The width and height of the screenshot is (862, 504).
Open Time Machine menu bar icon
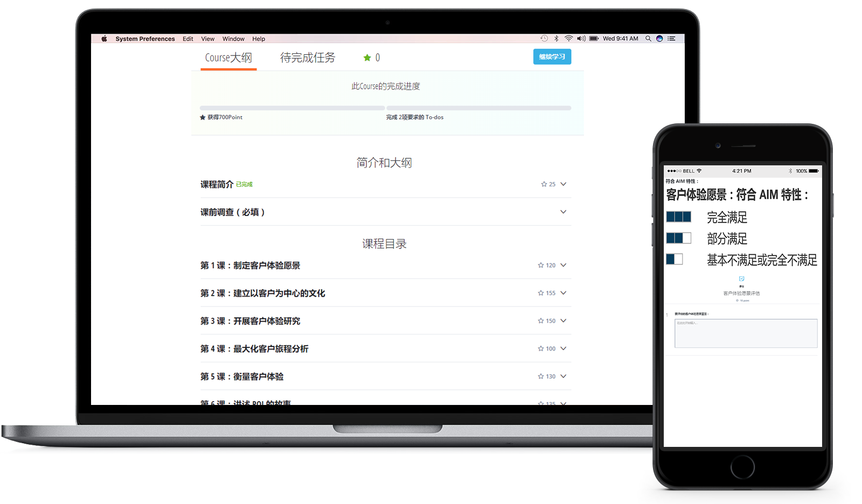click(x=544, y=39)
